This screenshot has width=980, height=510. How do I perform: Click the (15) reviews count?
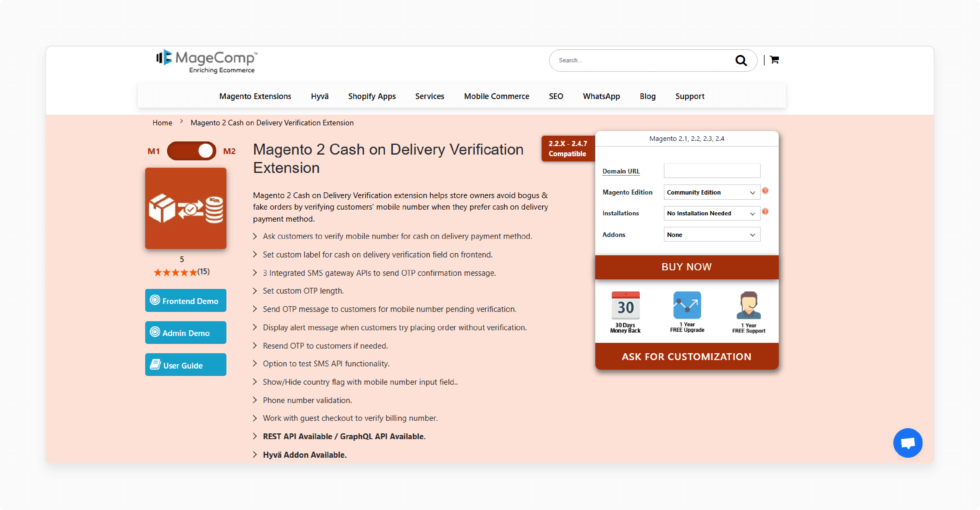203,271
